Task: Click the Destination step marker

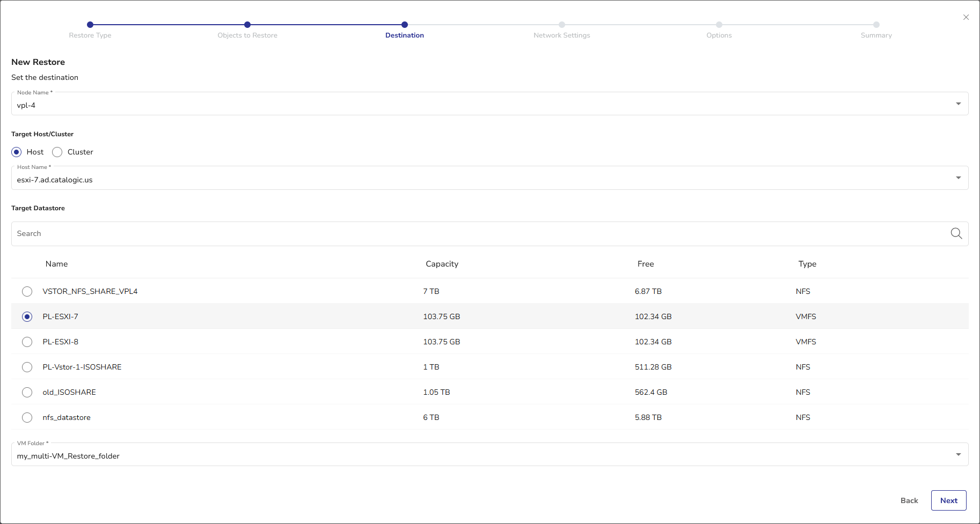Action: [405, 25]
